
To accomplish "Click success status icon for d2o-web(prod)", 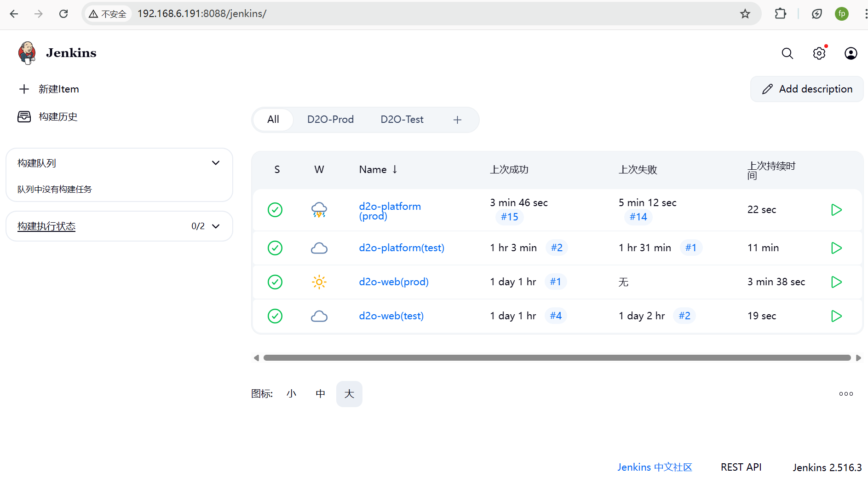I will click(x=275, y=282).
